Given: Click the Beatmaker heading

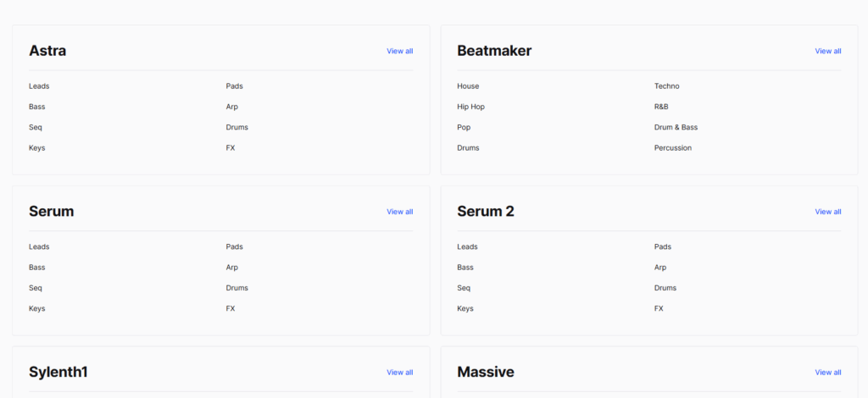Looking at the screenshot, I should 494,51.
